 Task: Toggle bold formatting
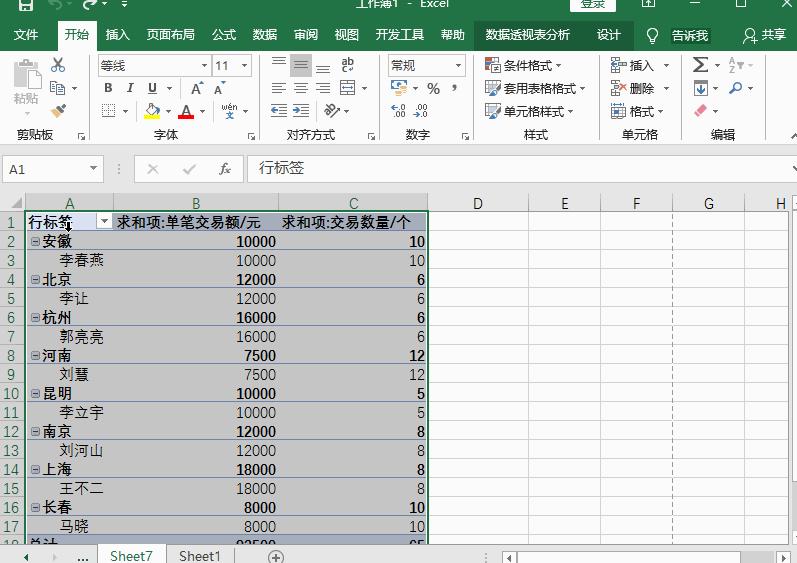[x=108, y=89]
